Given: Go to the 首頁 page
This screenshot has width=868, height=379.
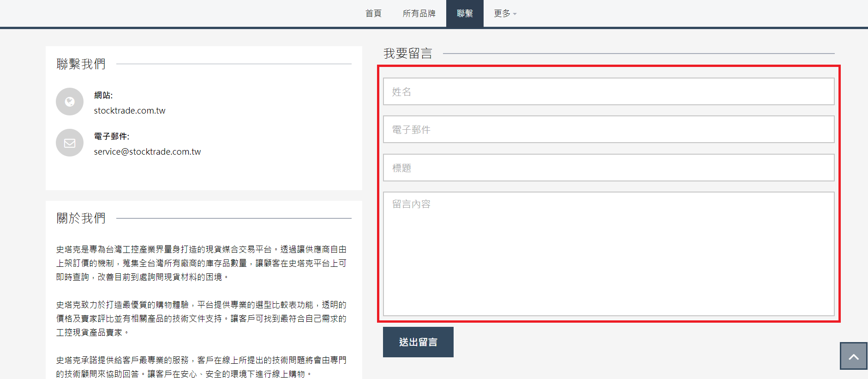Looking at the screenshot, I should (x=373, y=13).
